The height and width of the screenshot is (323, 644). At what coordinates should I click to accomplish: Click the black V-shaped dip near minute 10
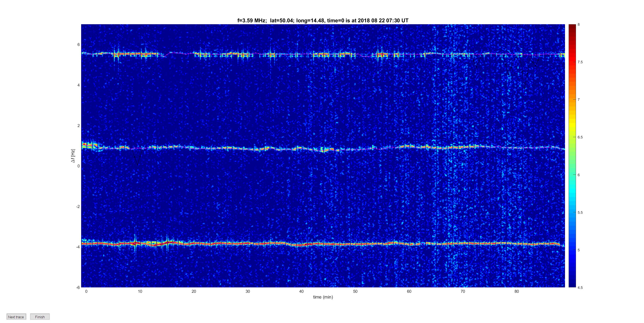tap(137, 157)
